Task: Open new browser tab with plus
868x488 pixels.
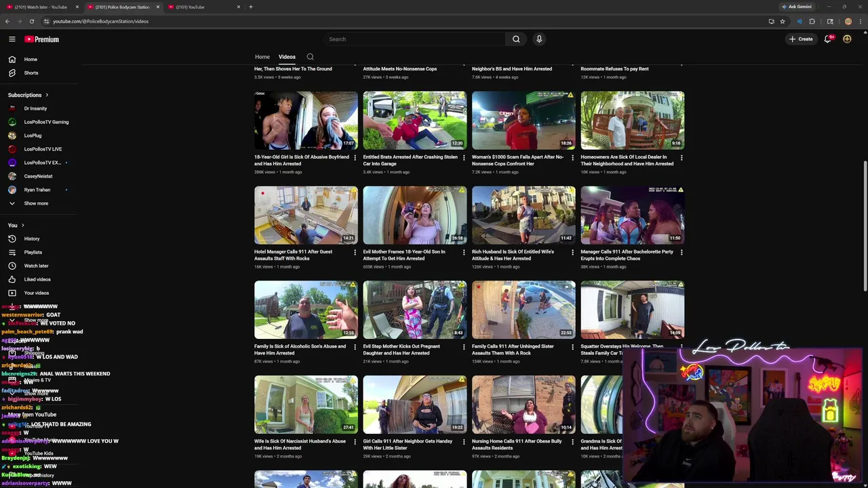Action: click(250, 7)
